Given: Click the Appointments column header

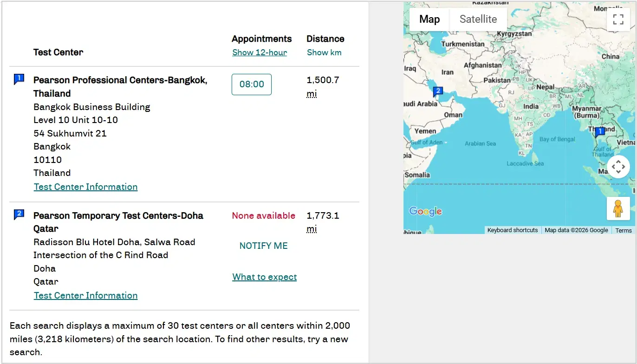Looking at the screenshot, I should [262, 39].
